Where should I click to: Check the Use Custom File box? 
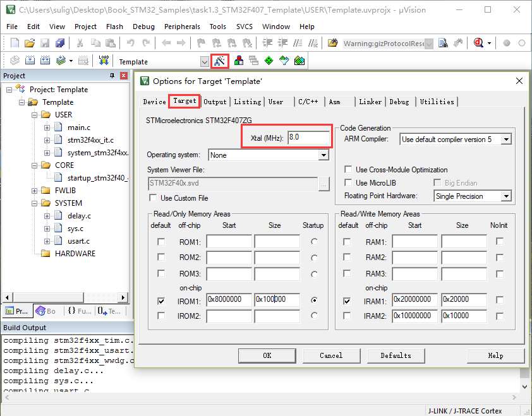153,198
